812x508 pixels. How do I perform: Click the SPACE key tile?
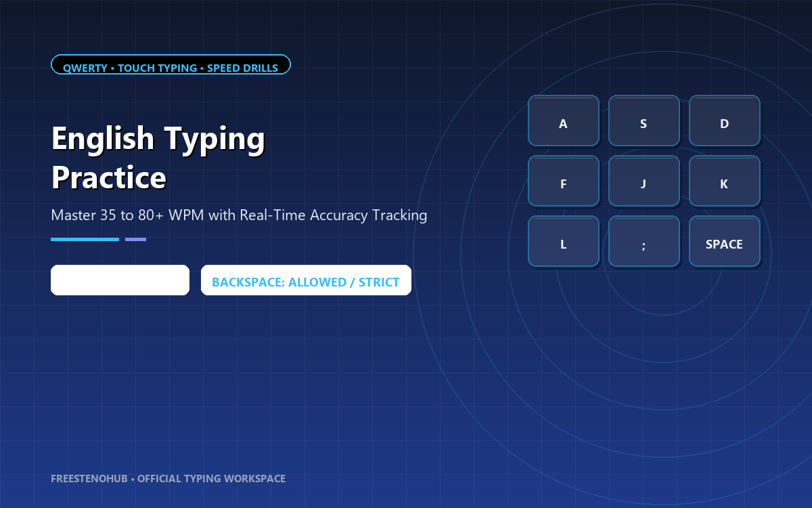[x=724, y=241]
